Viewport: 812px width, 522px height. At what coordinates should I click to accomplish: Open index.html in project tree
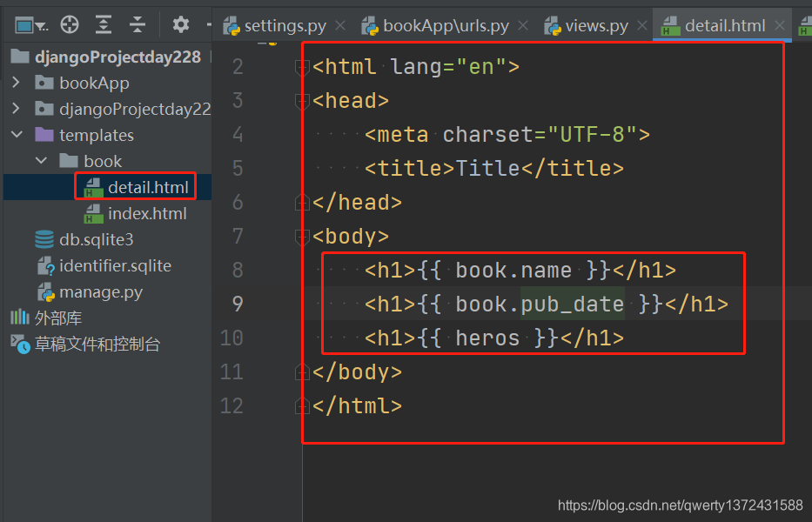coord(135,213)
